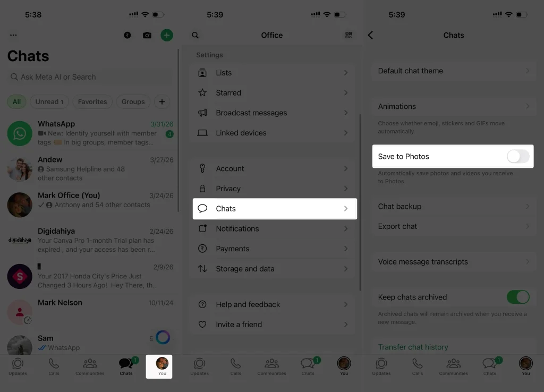The width and height of the screenshot is (544, 392).
Task: Open Default chat theme via its chevron
Action: tap(528, 71)
